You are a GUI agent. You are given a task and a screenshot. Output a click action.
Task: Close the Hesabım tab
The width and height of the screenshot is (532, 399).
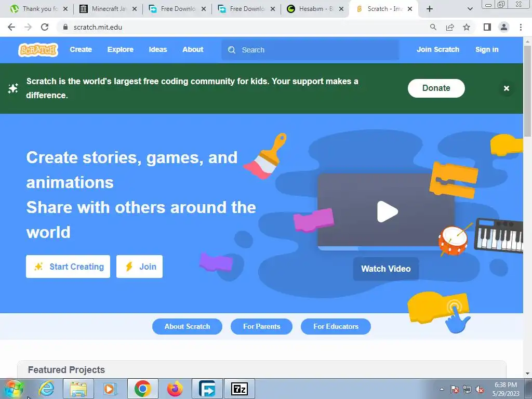(341, 9)
